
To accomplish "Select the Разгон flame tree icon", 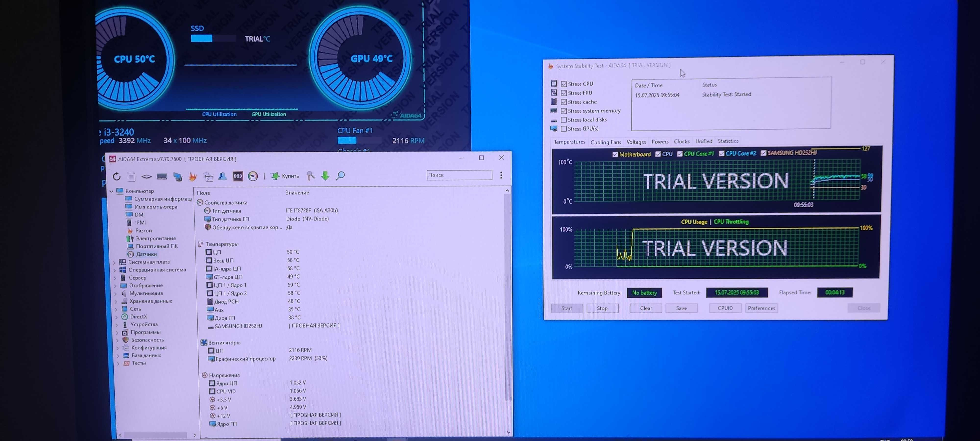I will point(130,231).
